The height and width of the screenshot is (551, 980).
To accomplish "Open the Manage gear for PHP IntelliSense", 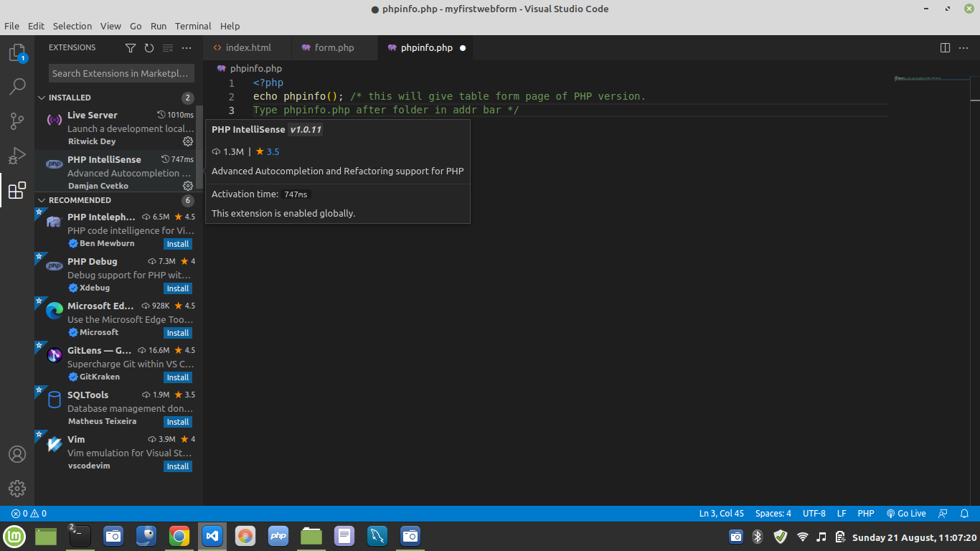I will (188, 186).
